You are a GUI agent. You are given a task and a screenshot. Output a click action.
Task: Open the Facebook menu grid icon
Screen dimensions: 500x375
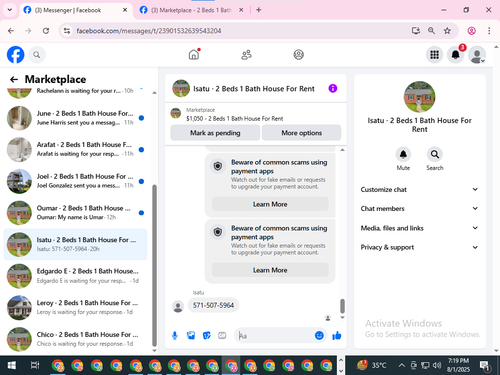coord(434,55)
